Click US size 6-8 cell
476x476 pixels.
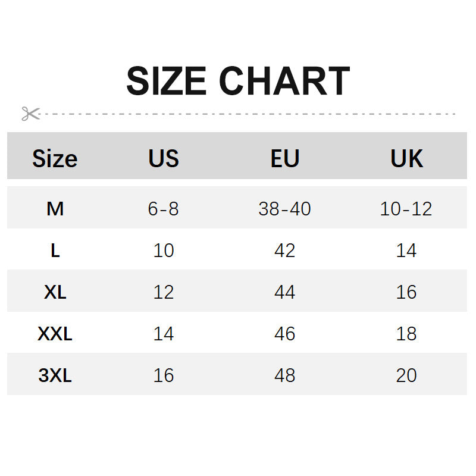tap(164, 209)
